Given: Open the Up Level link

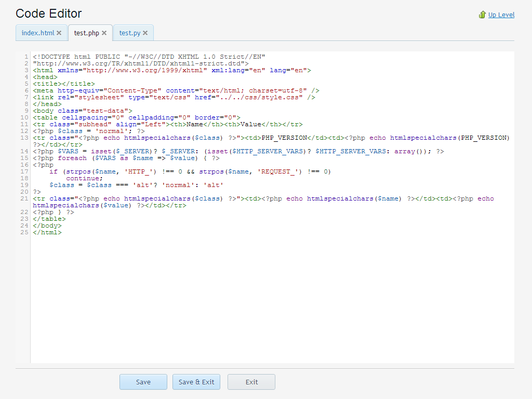Looking at the screenshot, I should point(501,15).
